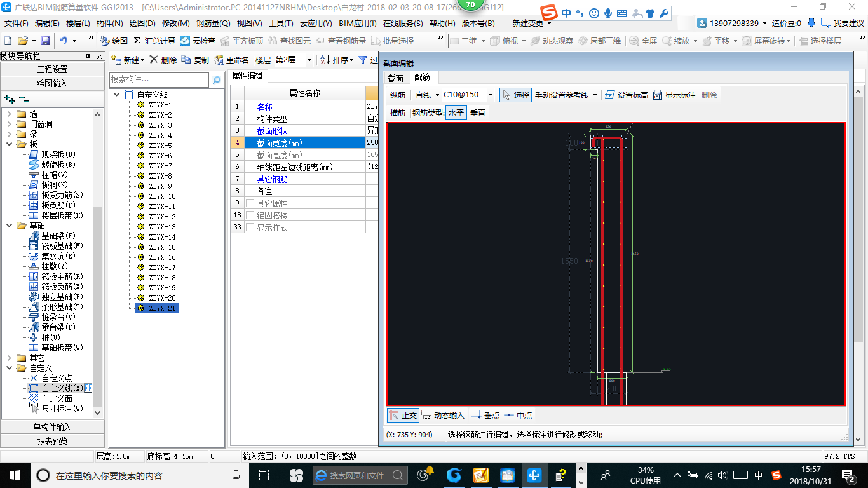This screenshot has width=868, height=488.
Task: Toggle the 正交 orthogonal mode
Action: point(403,415)
